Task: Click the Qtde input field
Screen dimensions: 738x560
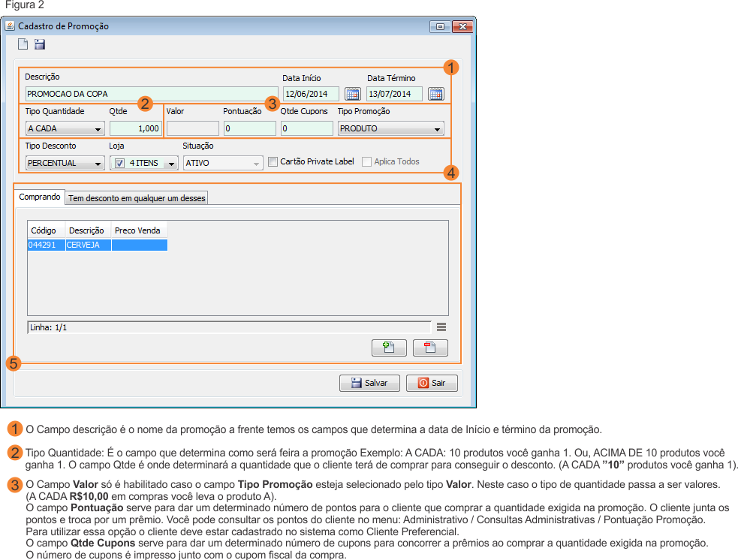Action: 135,128
